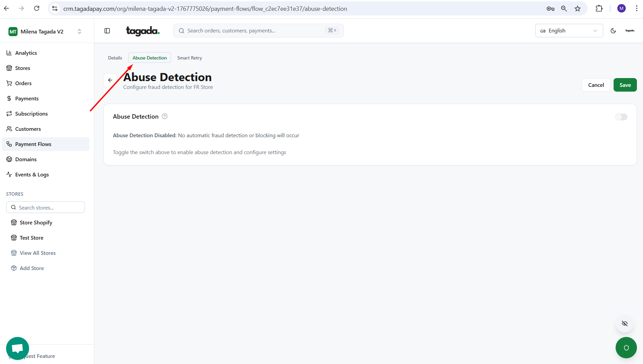The width and height of the screenshot is (643, 364).
Task: Open Analytics from the sidebar
Action: click(x=26, y=53)
